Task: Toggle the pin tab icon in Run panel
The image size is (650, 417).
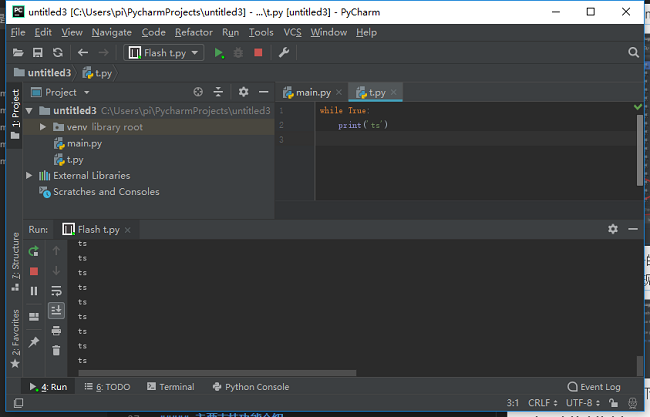Action: point(34,342)
